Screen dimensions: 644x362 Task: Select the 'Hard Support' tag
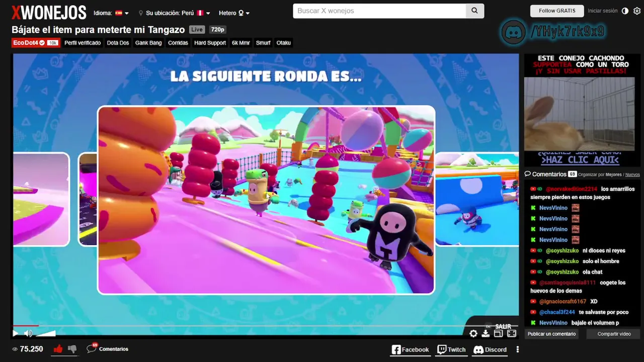tap(210, 43)
